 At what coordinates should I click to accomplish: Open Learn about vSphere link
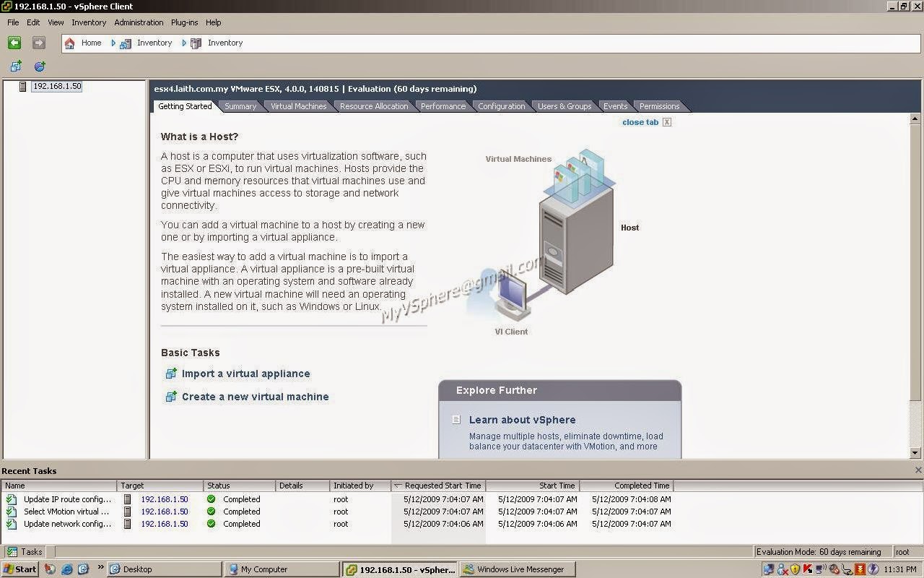coord(523,420)
